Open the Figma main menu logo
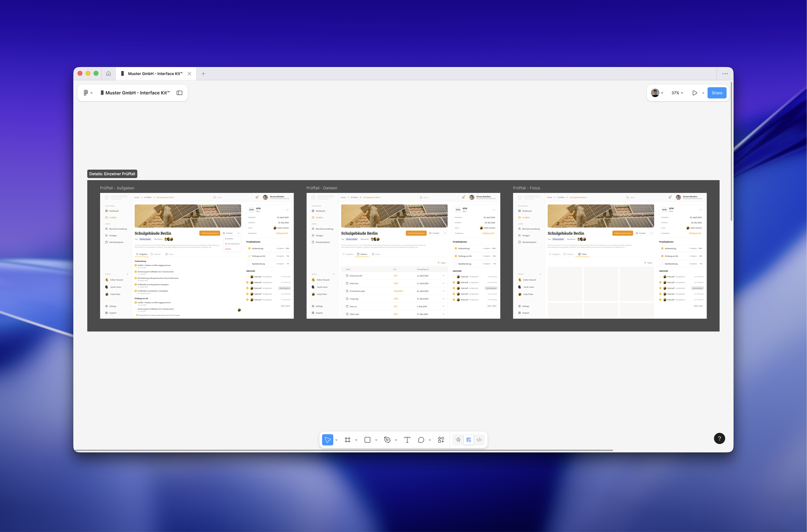Screen dimensions: 807x532 (x=86, y=93)
